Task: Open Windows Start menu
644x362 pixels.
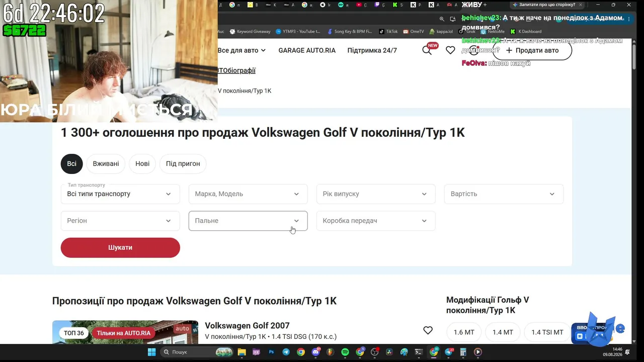Action: (x=151, y=352)
